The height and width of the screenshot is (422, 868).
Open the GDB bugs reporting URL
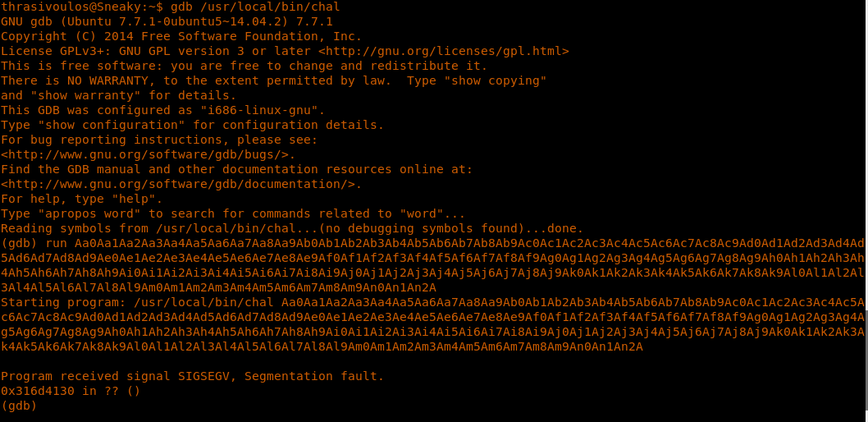pyautogui.click(x=148, y=154)
